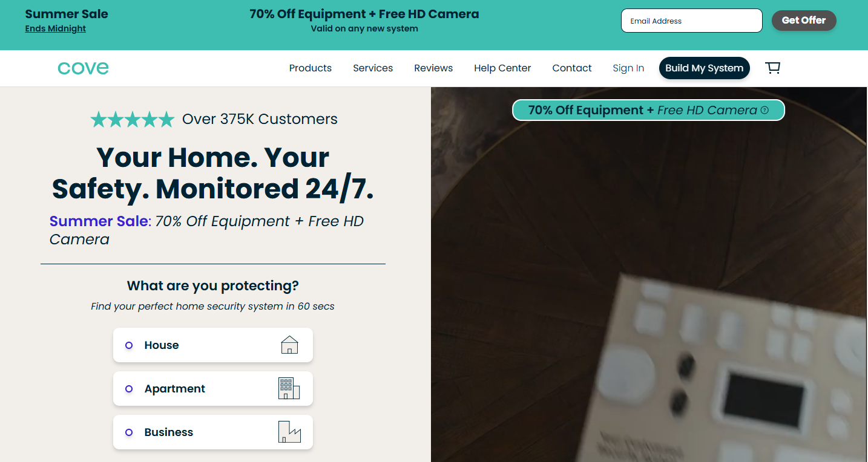This screenshot has height=462, width=868.
Task: Open the Products menu
Action: 311,68
